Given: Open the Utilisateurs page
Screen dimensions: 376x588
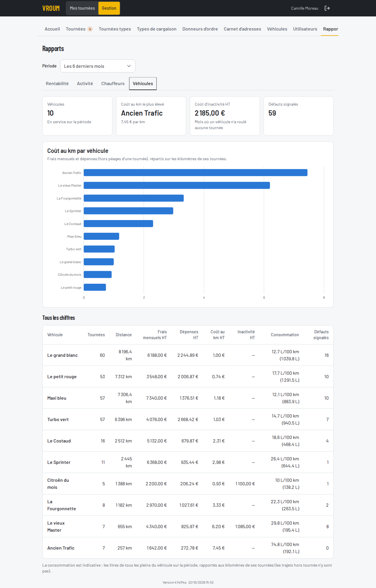Looking at the screenshot, I should coord(305,29).
